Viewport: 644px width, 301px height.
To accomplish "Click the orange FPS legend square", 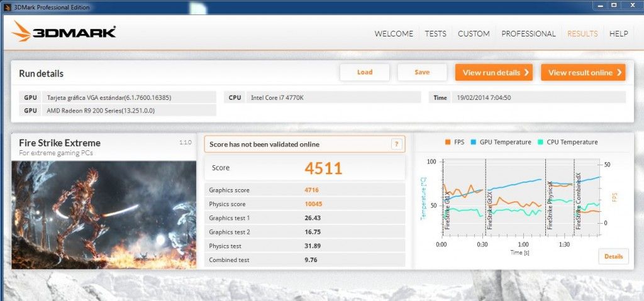I will [447, 142].
